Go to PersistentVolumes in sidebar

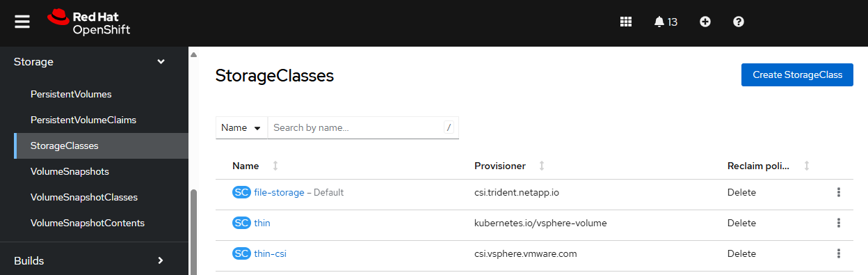coord(71,94)
